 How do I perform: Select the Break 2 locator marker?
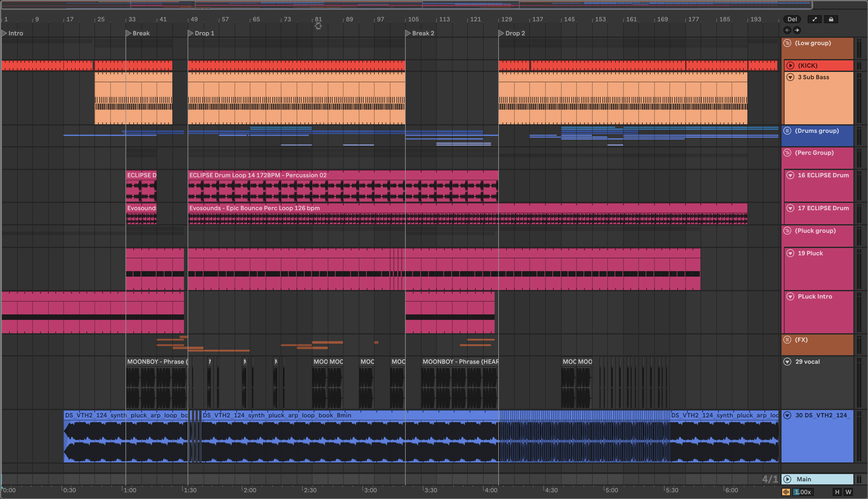(x=408, y=33)
